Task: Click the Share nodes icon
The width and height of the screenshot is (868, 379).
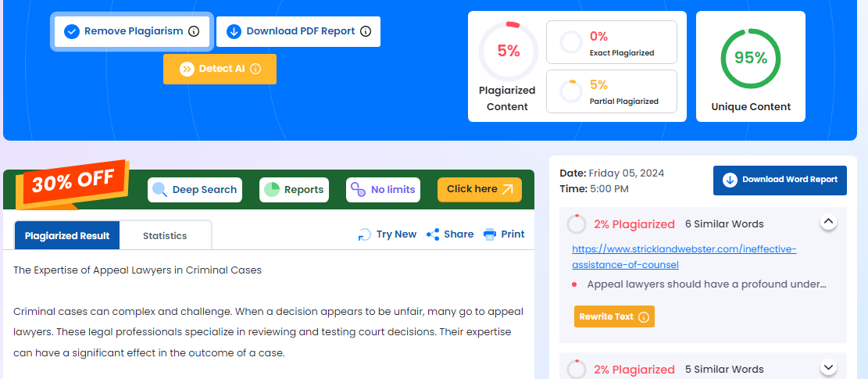Action: coord(433,234)
